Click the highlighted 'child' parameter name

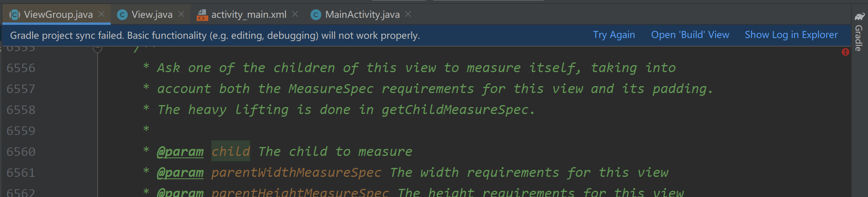[231, 151]
